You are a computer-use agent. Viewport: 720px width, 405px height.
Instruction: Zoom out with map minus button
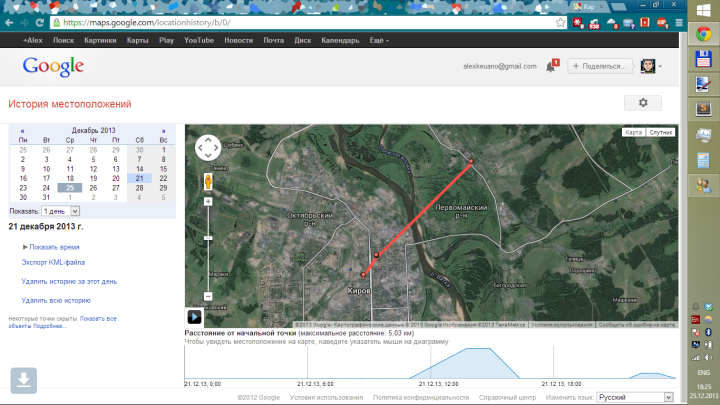click(x=208, y=296)
